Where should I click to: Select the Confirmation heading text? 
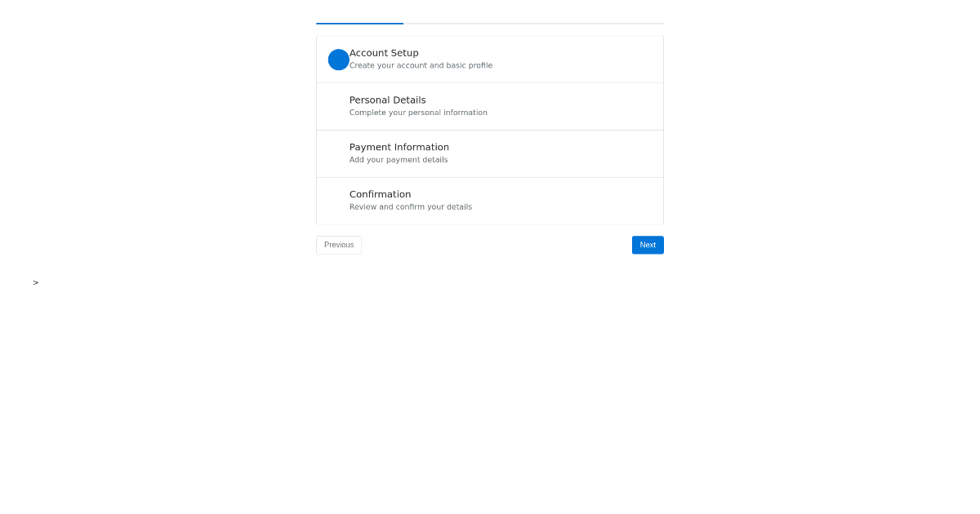[380, 194]
